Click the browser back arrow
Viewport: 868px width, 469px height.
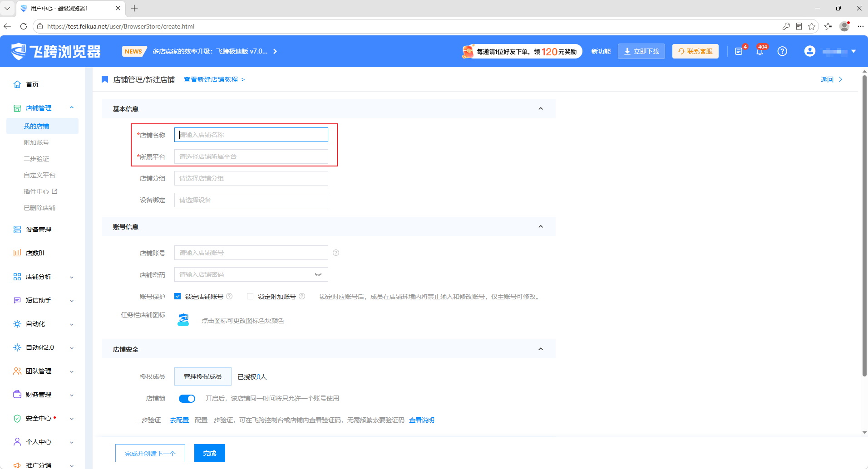pyautogui.click(x=7, y=26)
